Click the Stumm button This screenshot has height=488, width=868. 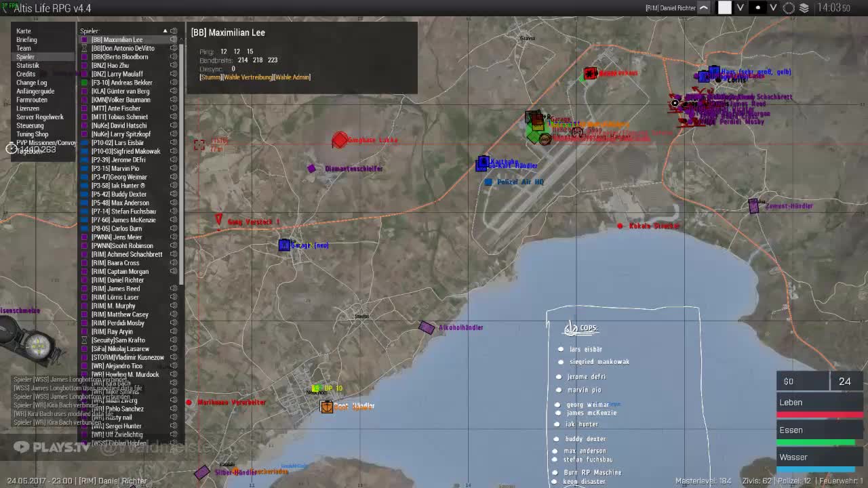coord(211,77)
